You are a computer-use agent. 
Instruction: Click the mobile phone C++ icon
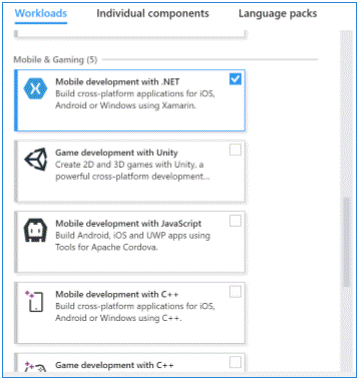(35, 301)
